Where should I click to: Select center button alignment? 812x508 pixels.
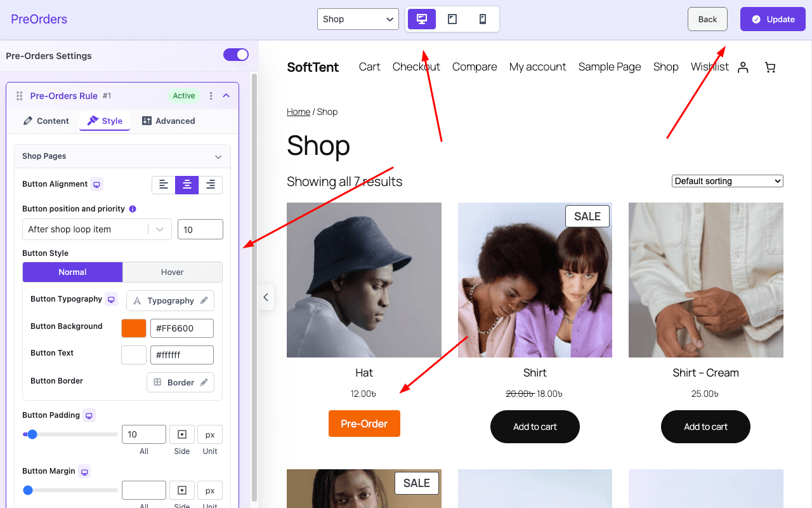pos(187,185)
